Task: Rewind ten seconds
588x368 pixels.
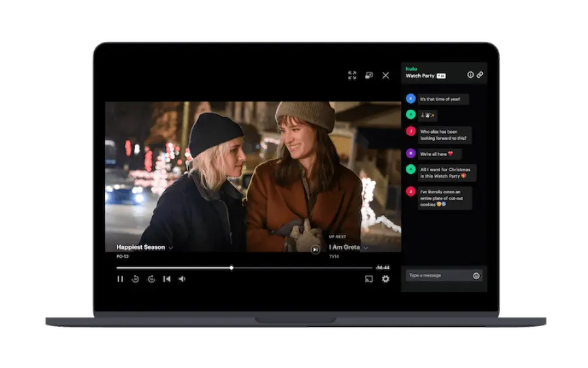Action: (135, 278)
